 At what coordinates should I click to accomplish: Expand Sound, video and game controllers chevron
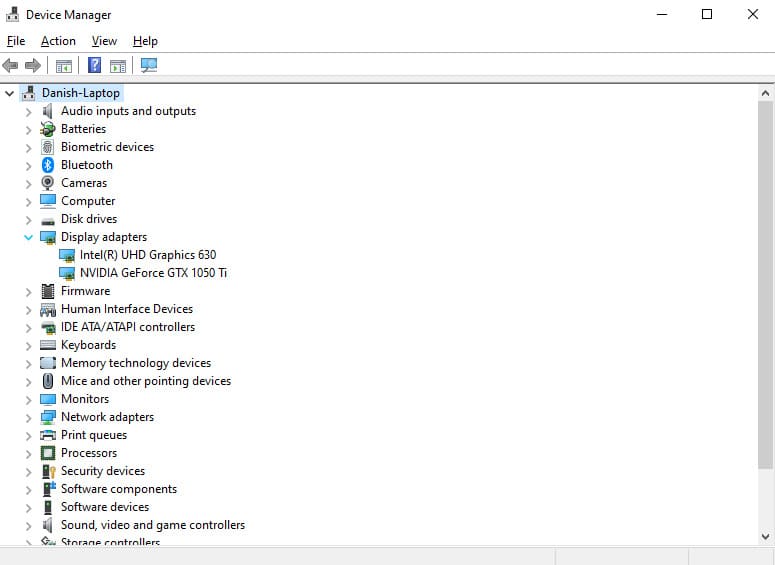point(29,525)
